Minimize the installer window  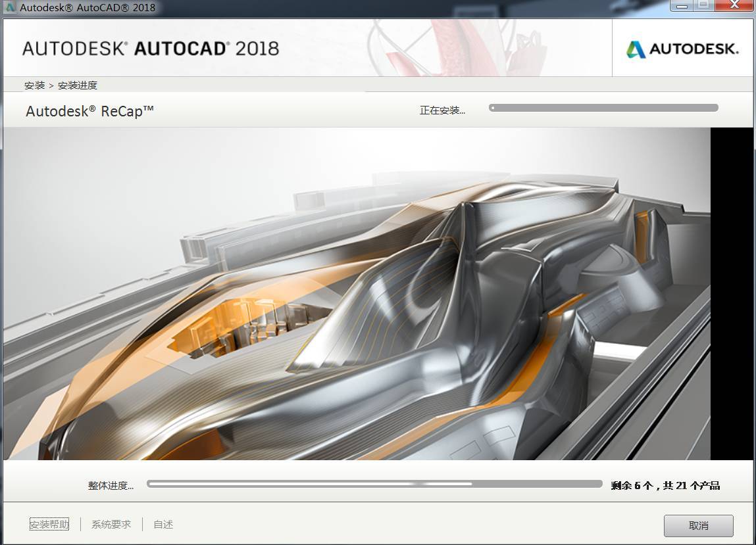click(x=682, y=5)
